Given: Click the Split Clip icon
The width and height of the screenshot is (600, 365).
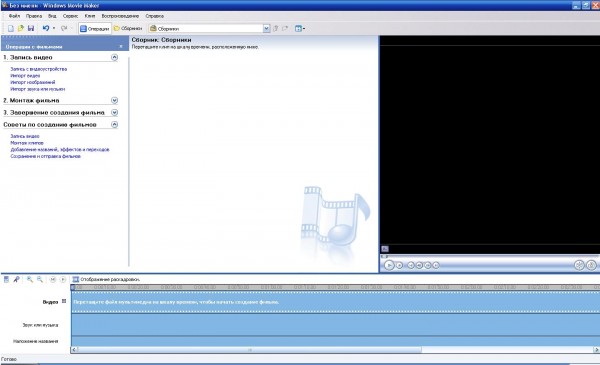Looking at the screenshot, I should coord(579,265).
